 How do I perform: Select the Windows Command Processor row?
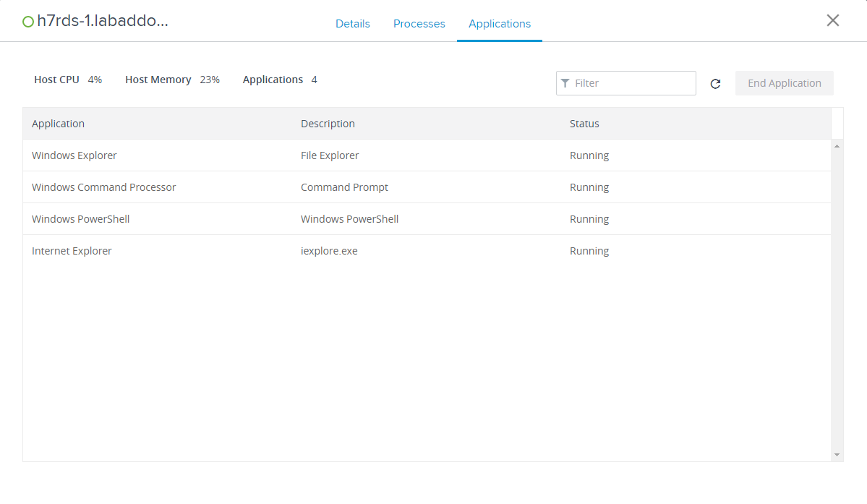(104, 187)
